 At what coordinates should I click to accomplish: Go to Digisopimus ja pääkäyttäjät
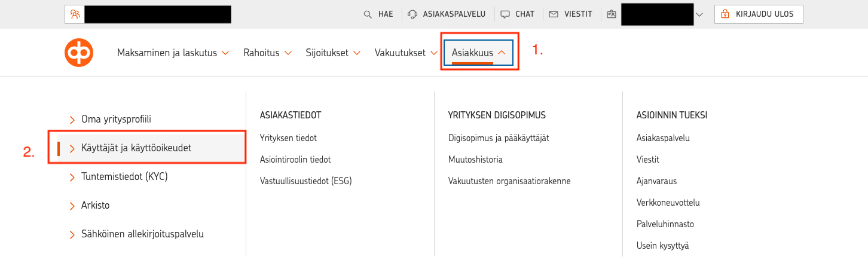pos(499,138)
